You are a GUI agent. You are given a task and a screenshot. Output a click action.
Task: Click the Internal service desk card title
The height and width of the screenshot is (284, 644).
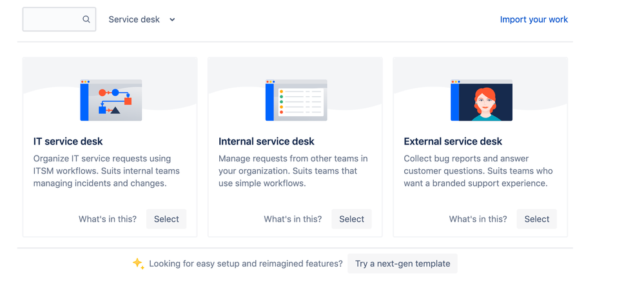pos(266,141)
